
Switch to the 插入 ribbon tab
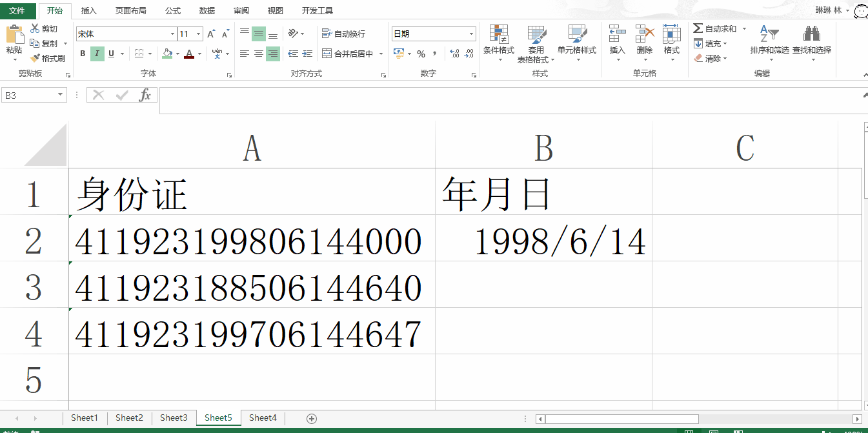coord(88,10)
